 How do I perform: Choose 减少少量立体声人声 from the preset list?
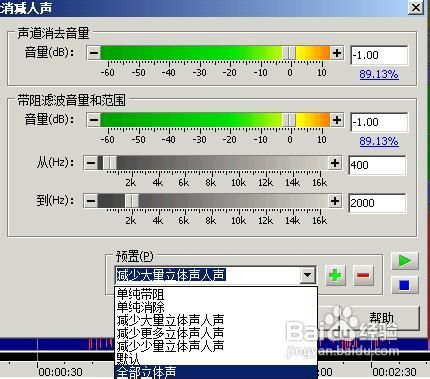[x=216, y=346]
